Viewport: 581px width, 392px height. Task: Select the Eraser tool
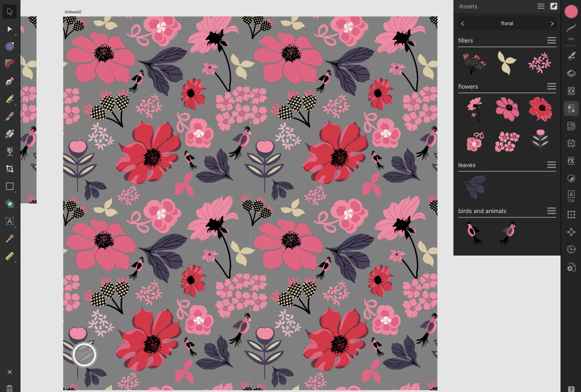(x=9, y=134)
